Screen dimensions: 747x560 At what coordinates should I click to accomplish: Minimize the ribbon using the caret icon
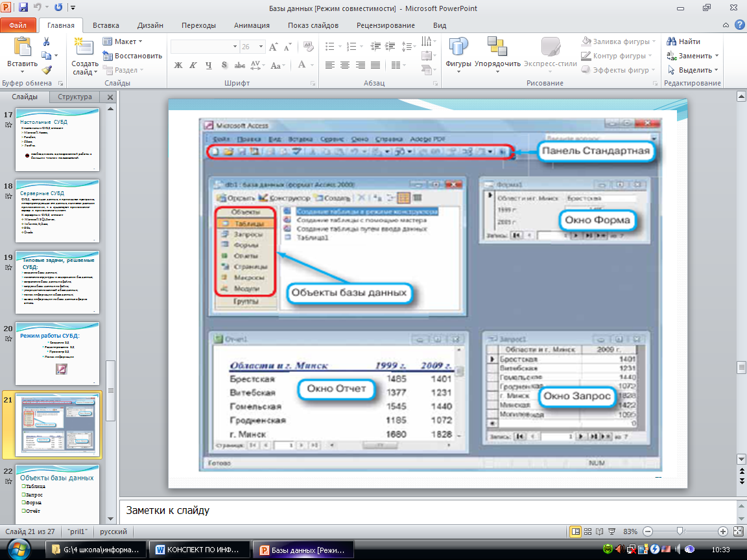pyautogui.click(x=726, y=25)
